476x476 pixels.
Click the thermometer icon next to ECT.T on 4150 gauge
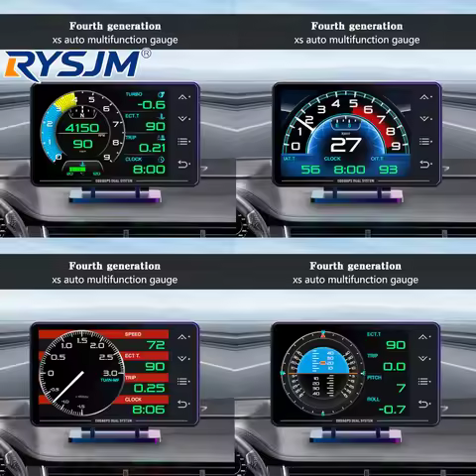point(162,116)
